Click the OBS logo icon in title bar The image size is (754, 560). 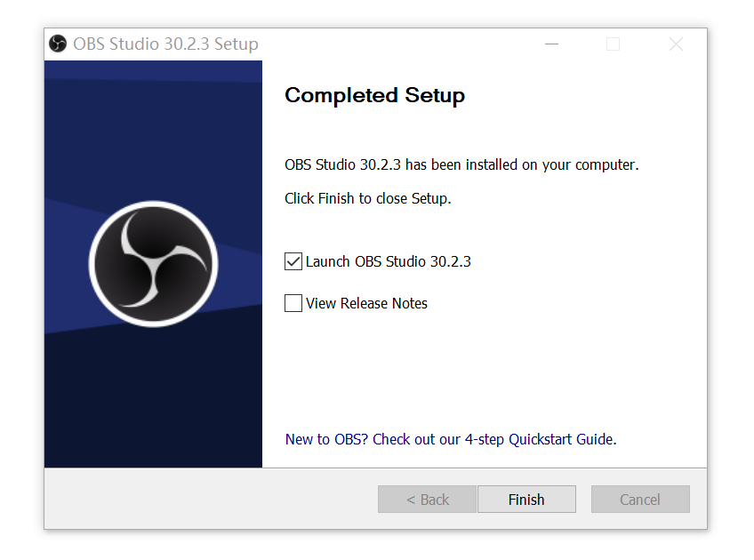pos(58,44)
